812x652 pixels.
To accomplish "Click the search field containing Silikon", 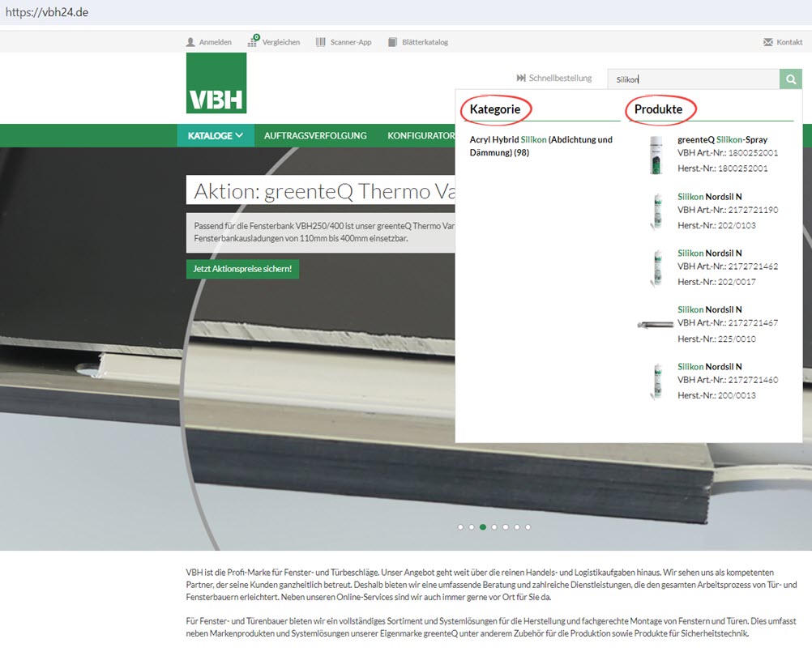I will pos(694,79).
